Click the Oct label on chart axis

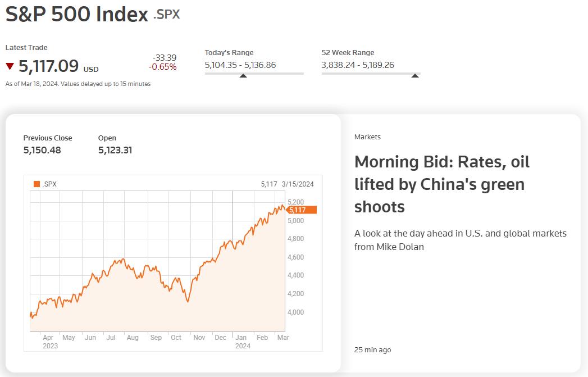coord(176,338)
